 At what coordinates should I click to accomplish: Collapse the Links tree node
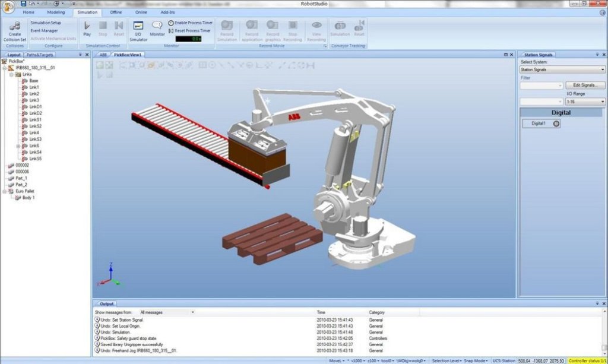pos(11,74)
